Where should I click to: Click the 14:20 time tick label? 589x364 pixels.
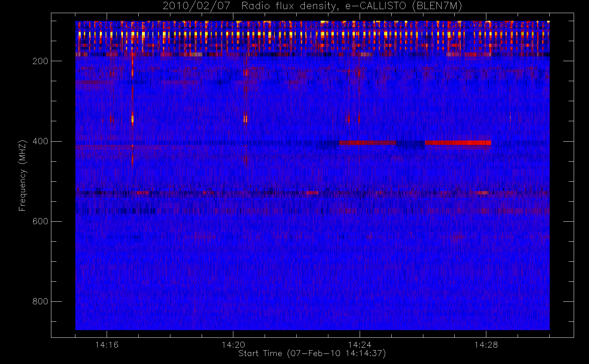(233, 345)
